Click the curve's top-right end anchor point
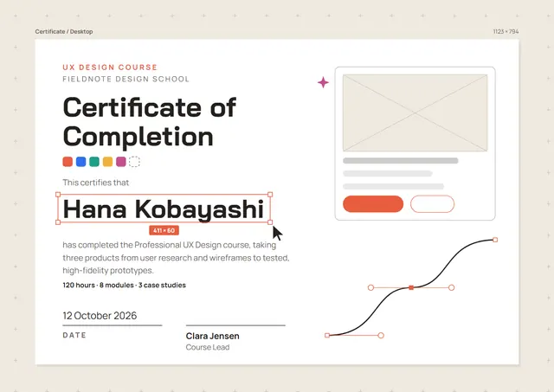554x392 pixels. pos(495,240)
